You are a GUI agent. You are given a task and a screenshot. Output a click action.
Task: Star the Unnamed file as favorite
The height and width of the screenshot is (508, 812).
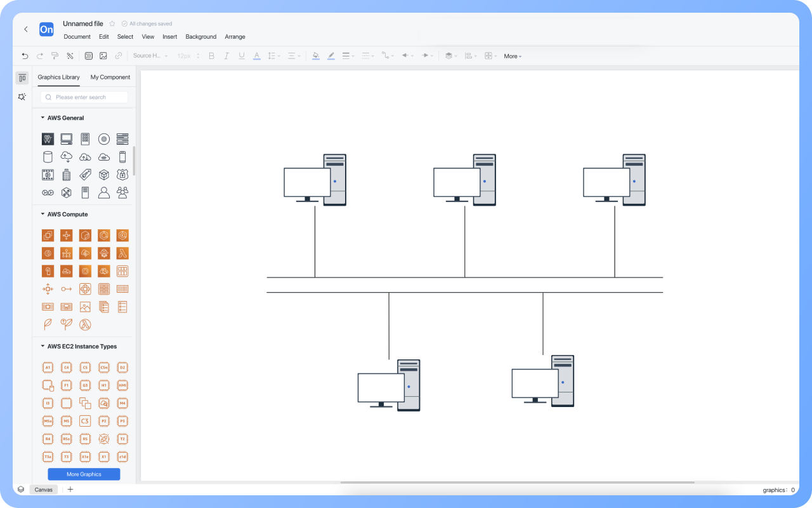point(112,24)
